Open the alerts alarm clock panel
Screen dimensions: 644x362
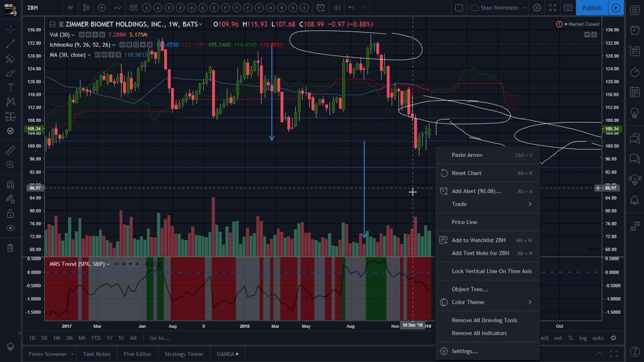[x=634, y=30]
